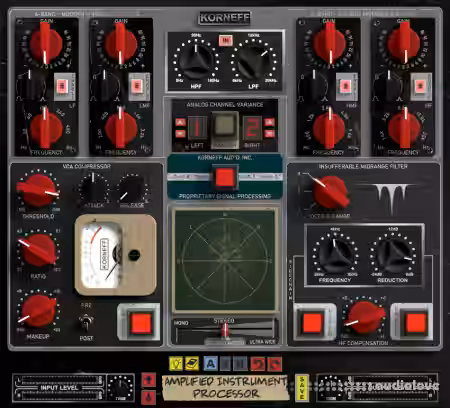Click the HF band gain knob

point(404,44)
